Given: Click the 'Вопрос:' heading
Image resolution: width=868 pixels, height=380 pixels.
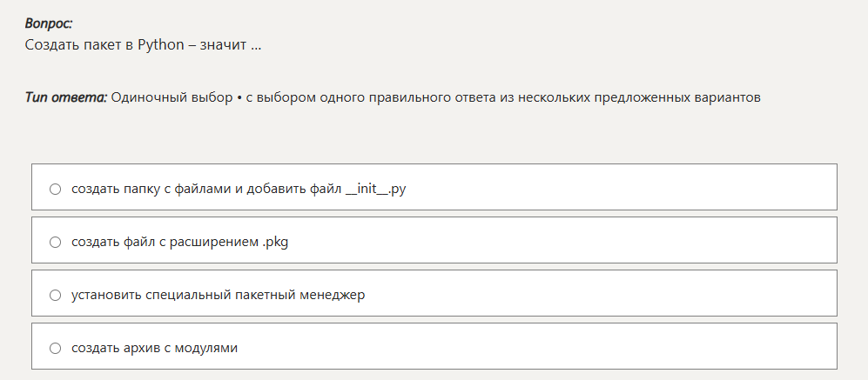Looking at the screenshot, I should 49,23.
